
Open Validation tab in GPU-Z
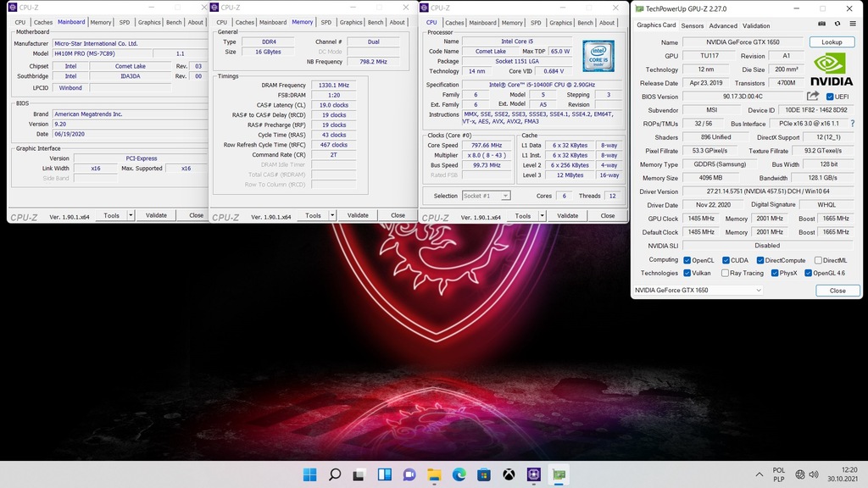pyautogui.click(x=755, y=25)
